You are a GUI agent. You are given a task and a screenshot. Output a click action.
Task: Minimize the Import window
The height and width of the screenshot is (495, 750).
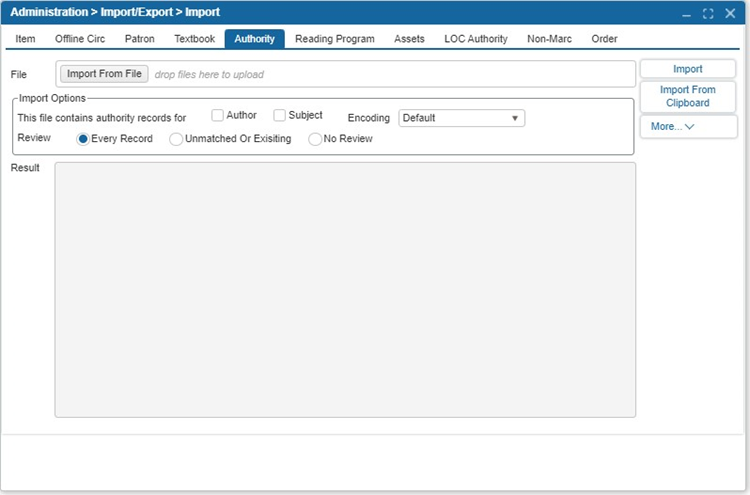[686, 13]
